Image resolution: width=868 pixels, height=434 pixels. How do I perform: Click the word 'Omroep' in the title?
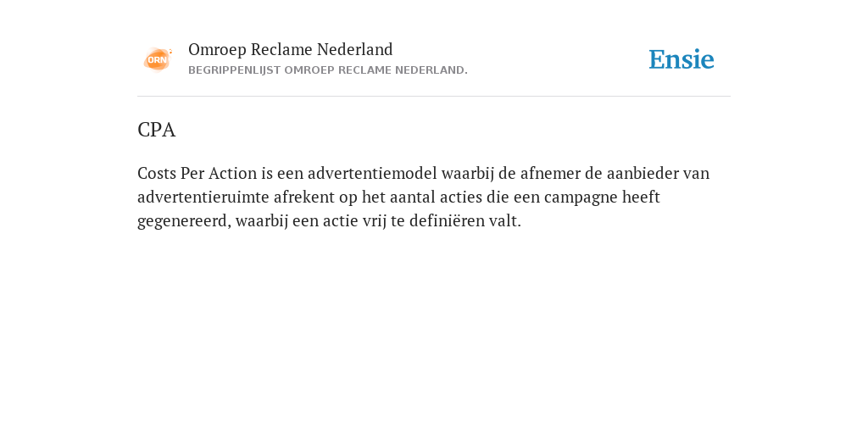(x=217, y=50)
